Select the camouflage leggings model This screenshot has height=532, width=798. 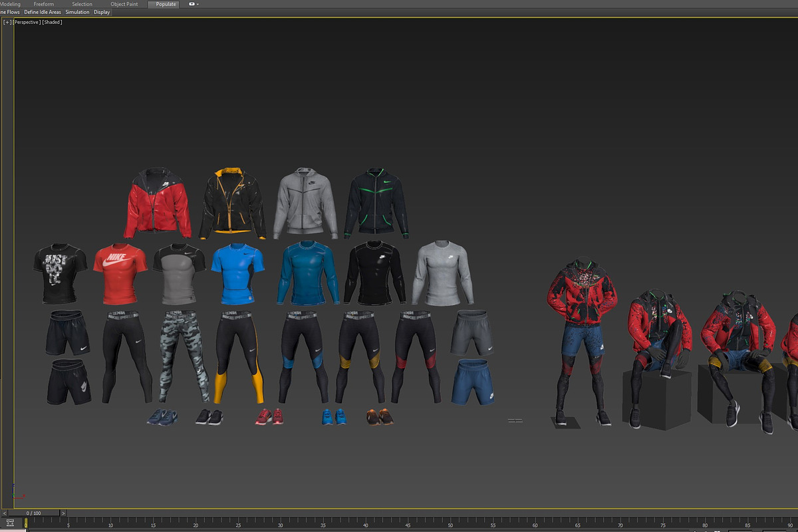[x=183, y=356]
